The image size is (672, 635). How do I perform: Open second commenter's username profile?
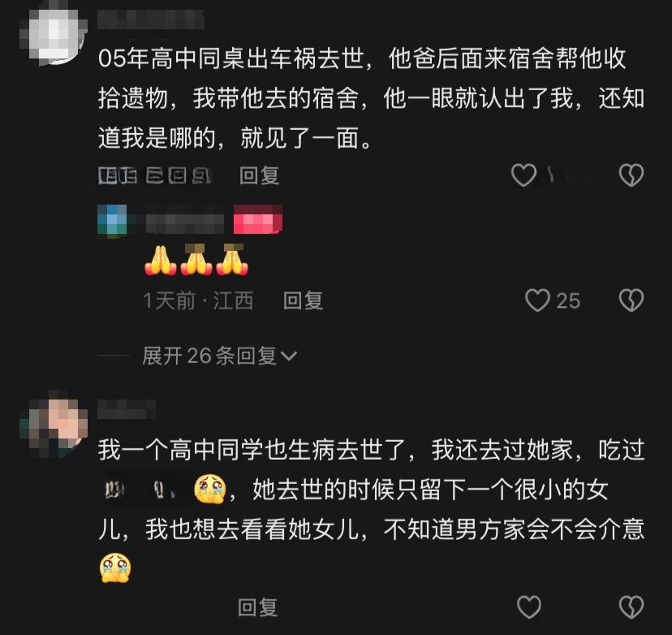click(x=127, y=409)
